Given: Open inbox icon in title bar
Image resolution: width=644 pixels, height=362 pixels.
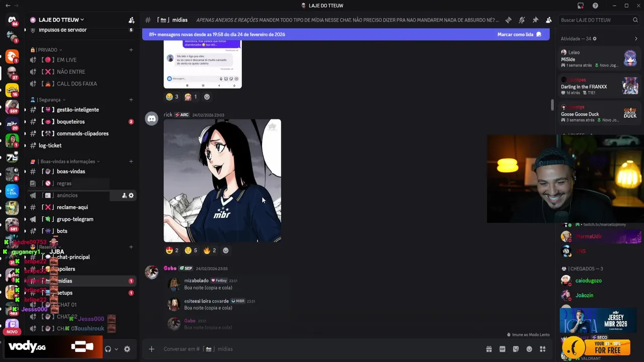Looking at the screenshot, I should pos(581,6).
